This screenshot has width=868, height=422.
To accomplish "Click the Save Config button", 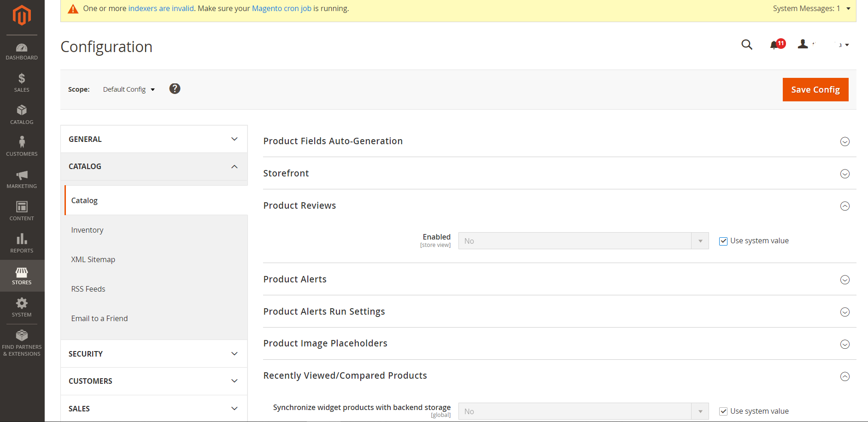I will coord(815,89).
